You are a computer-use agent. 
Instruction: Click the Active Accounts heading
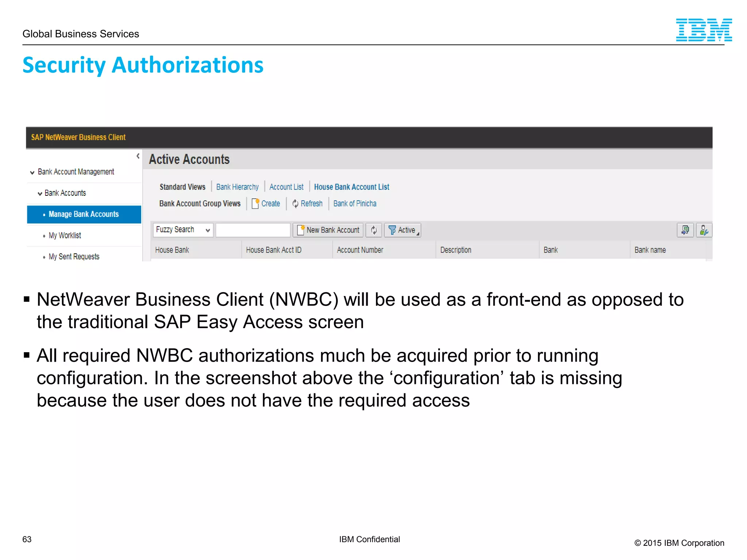click(189, 159)
